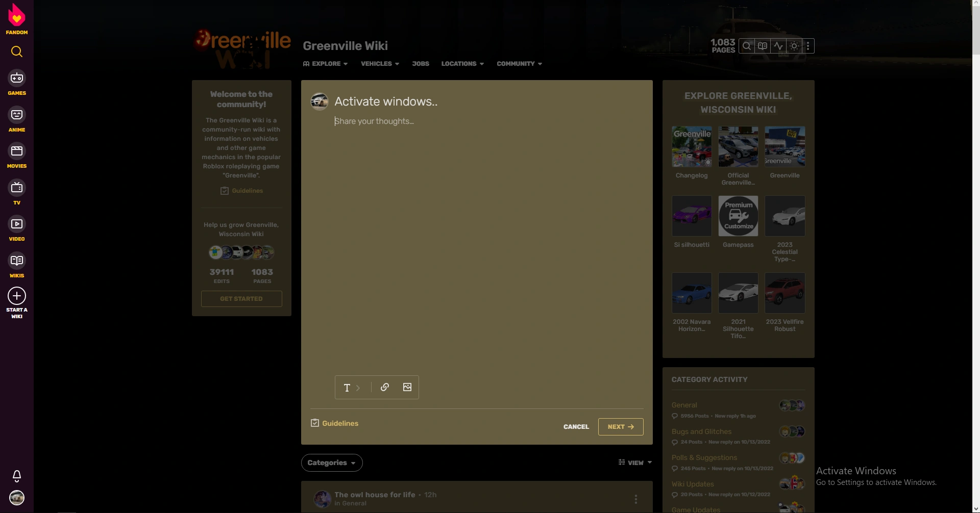This screenshot has height=513, width=980.
Task: Insert a link in the post editor
Action: tap(385, 387)
